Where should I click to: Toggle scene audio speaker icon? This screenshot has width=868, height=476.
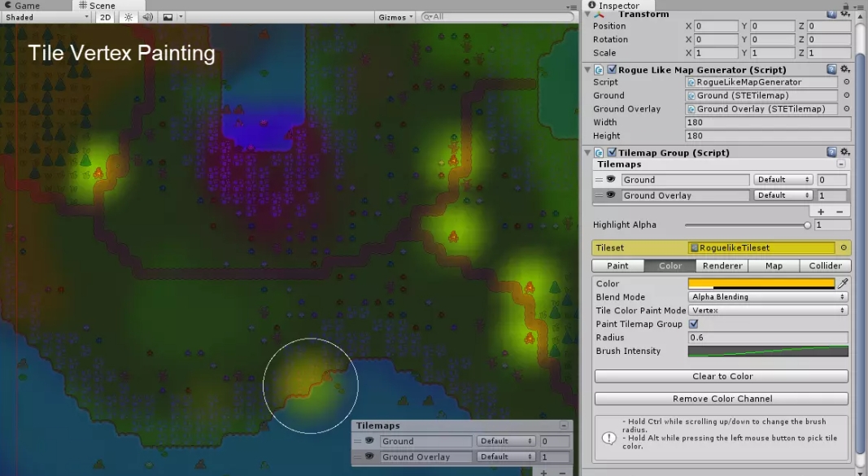point(147,17)
